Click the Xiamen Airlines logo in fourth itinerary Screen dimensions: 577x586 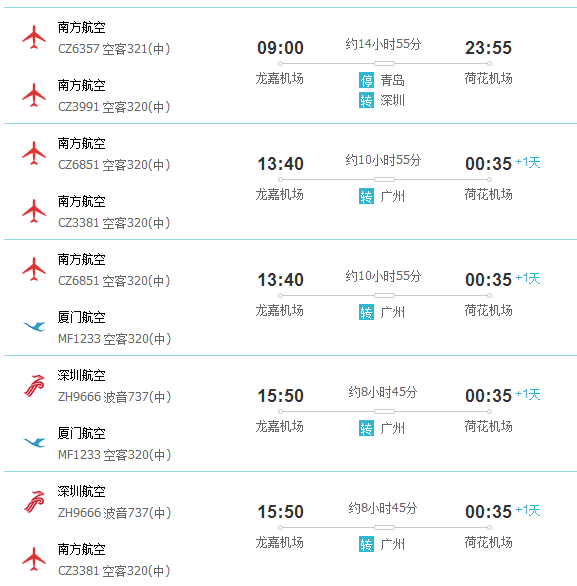(x=34, y=442)
